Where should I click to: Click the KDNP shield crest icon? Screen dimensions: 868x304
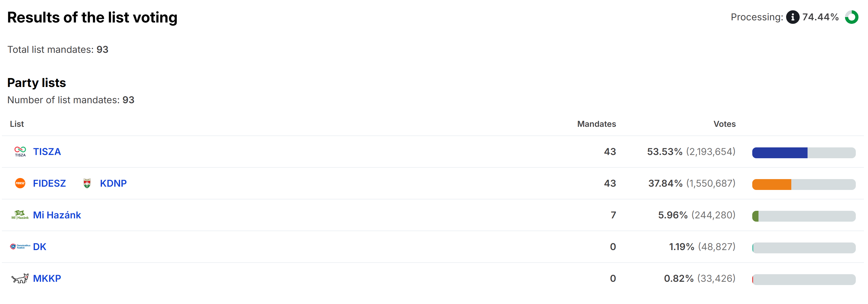pos(87,183)
